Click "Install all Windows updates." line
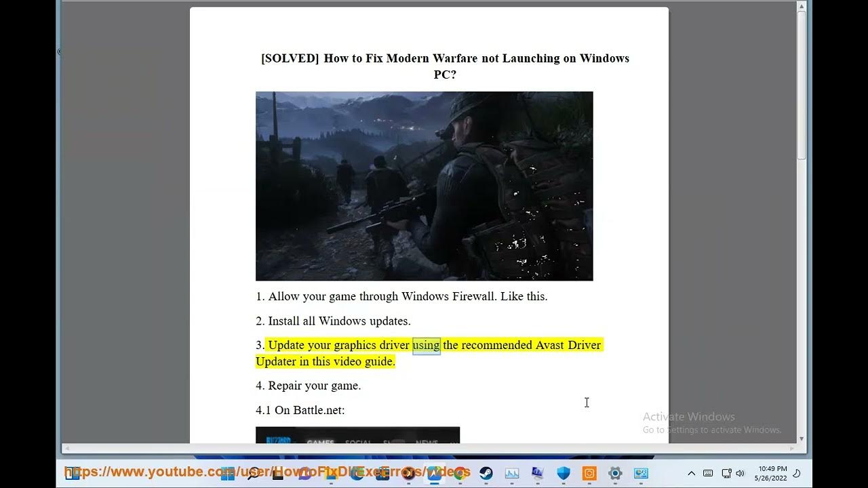Viewport: 868px width, 488px height. coord(333,321)
